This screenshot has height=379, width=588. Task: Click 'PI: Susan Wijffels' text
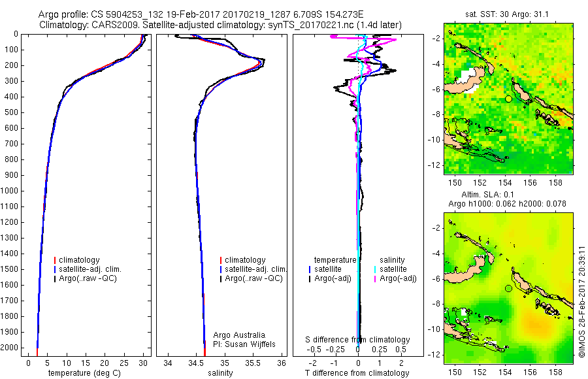click(x=244, y=344)
